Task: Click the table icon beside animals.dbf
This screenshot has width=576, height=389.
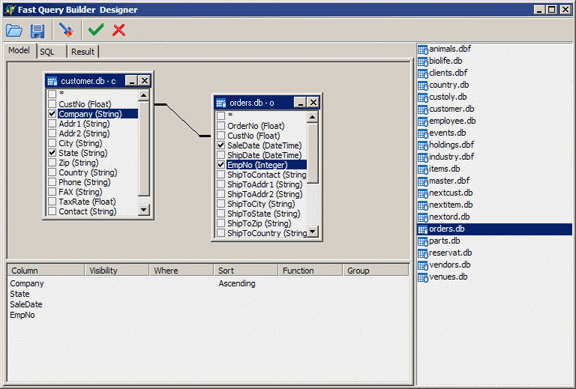Action: click(x=423, y=49)
